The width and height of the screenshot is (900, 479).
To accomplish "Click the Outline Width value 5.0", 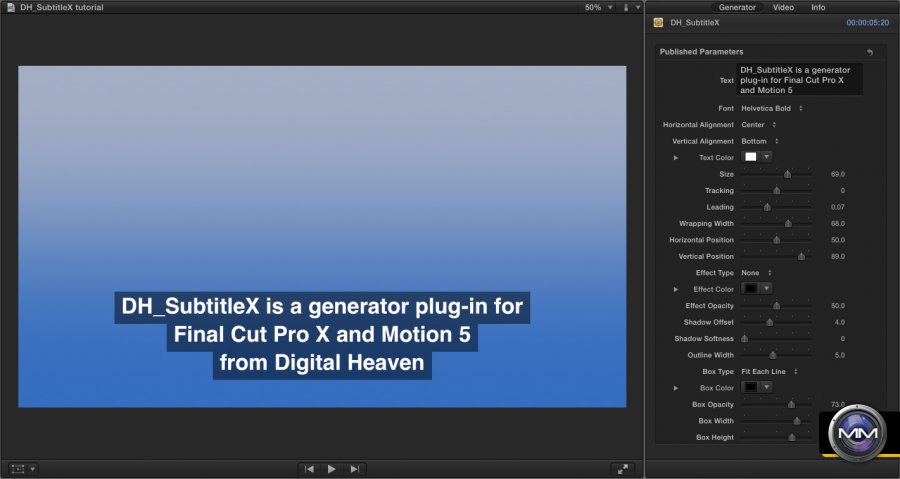I will (839, 355).
